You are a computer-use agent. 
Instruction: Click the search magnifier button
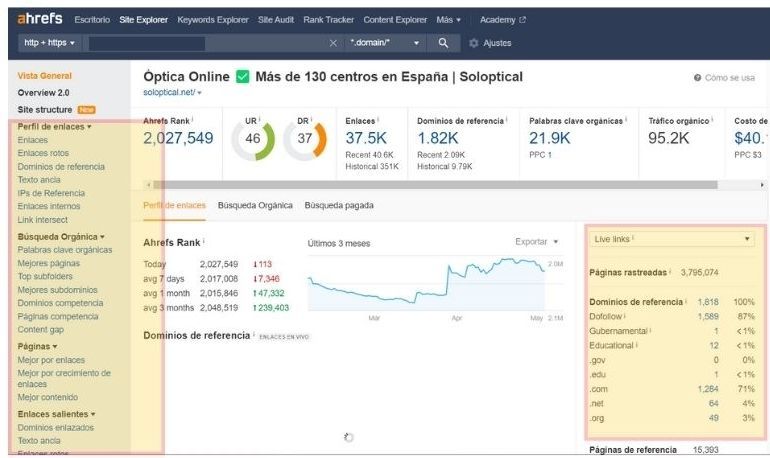(443, 43)
